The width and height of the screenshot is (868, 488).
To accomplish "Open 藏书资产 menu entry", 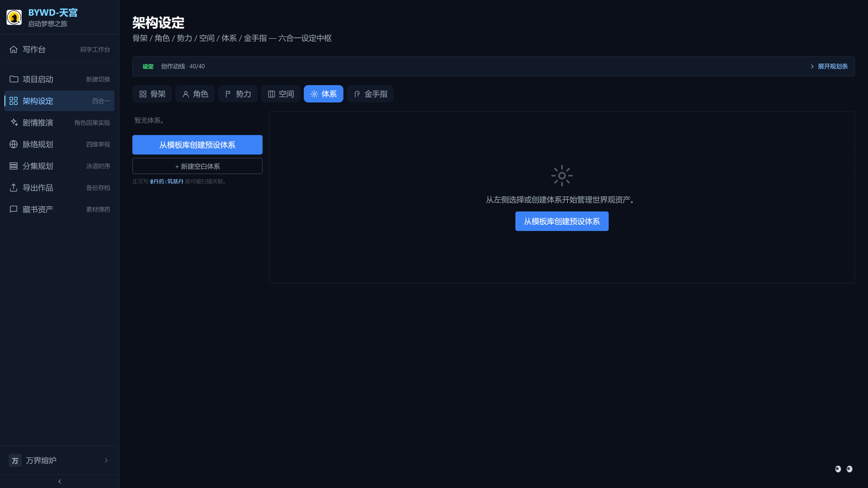I will pos(59,210).
